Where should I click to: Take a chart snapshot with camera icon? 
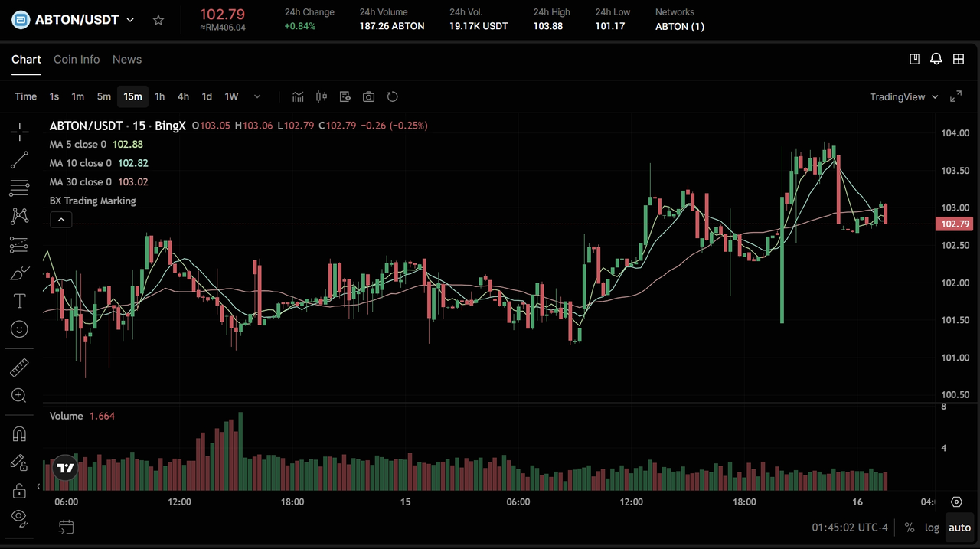tap(368, 96)
